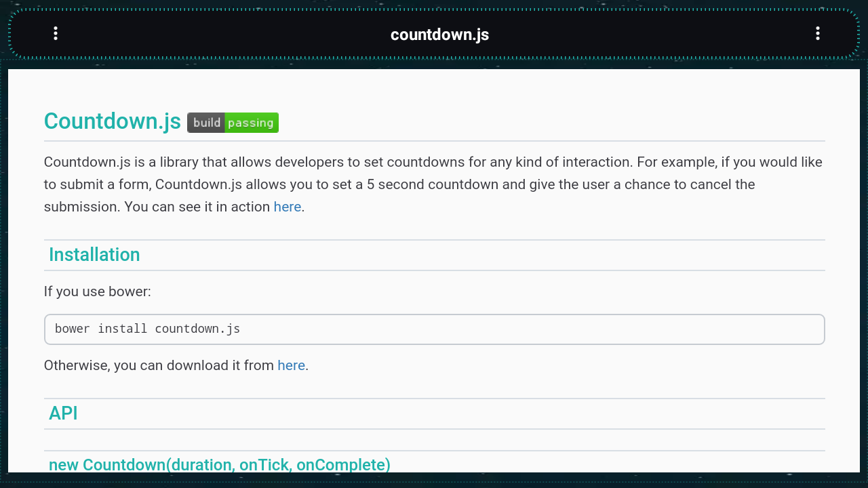Click "countdown.js" inside the install command
The image size is (868, 488).
coord(197,329)
